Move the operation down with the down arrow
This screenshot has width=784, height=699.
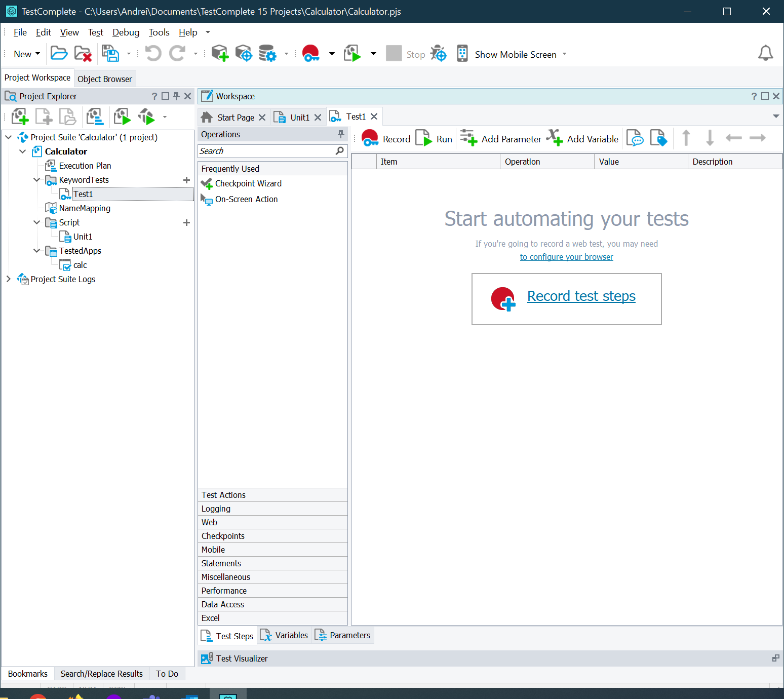coord(710,138)
